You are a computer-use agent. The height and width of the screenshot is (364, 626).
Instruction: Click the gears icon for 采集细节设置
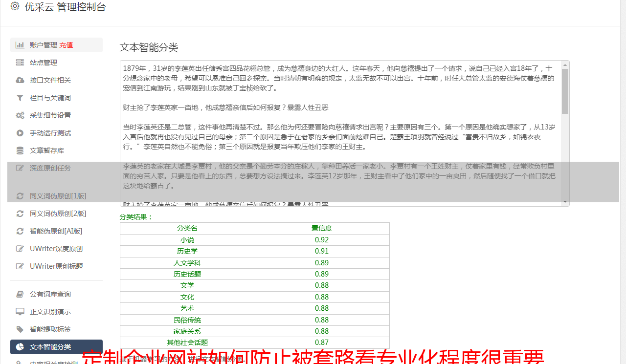click(20, 115)
